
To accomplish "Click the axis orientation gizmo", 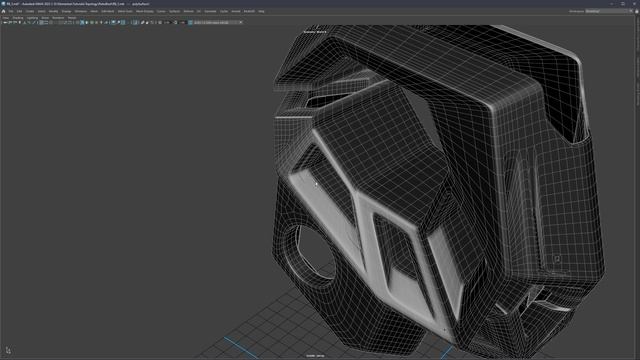I will (x=8, y=350).
